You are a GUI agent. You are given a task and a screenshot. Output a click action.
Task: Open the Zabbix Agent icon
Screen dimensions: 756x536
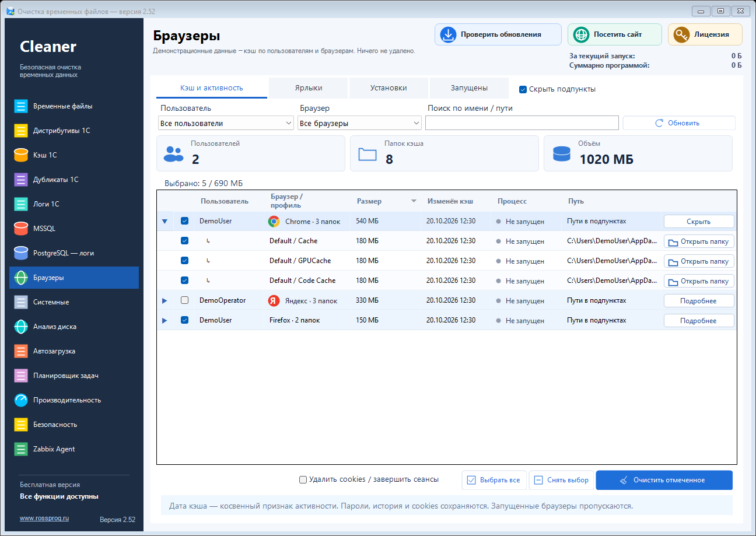(21, 449)
